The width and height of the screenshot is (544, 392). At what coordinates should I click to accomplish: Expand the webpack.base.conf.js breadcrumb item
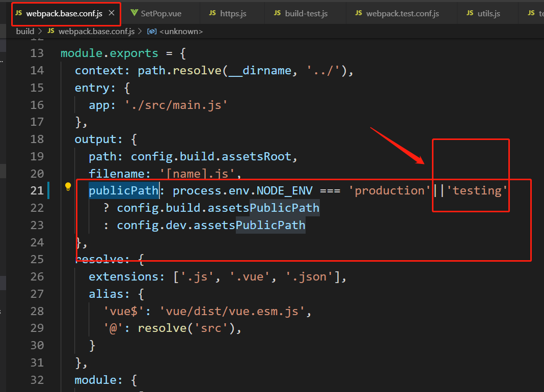point(96,32)
